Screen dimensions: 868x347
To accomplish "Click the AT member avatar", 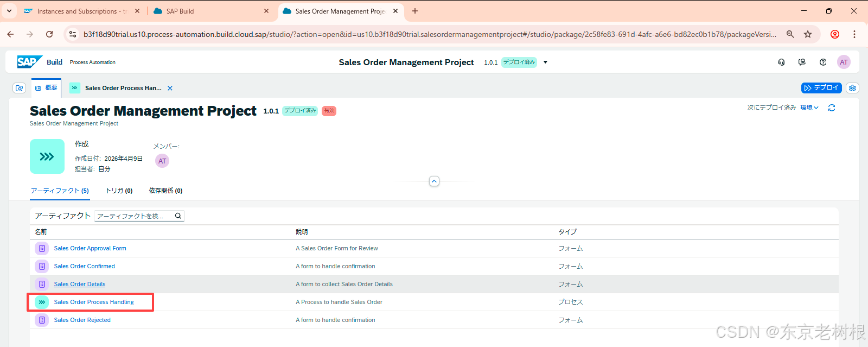I will [x=162, y=161].
